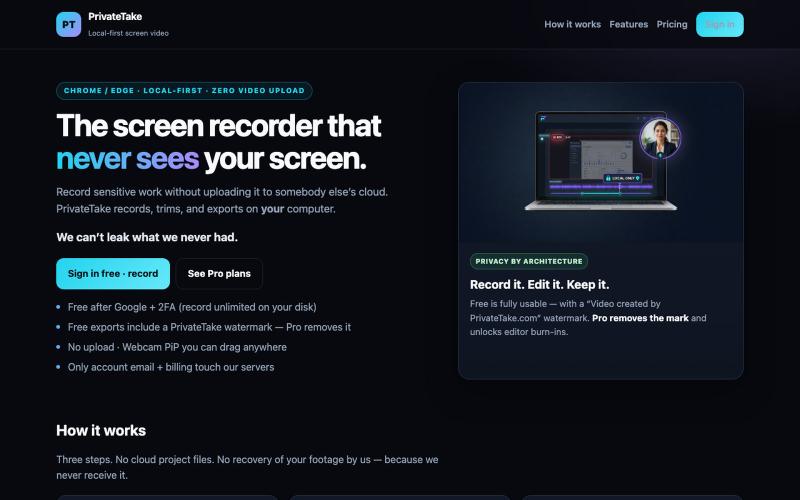Click the Privacy by Architecture badge
The width and height of the screenshot is (800, 500).
point(529,261)
